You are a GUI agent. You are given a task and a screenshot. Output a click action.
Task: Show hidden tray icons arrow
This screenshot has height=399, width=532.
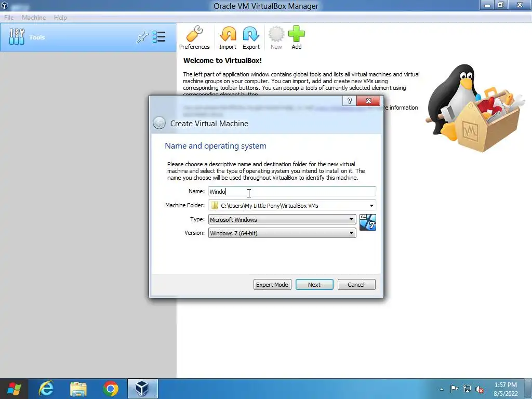click(442, 389)
